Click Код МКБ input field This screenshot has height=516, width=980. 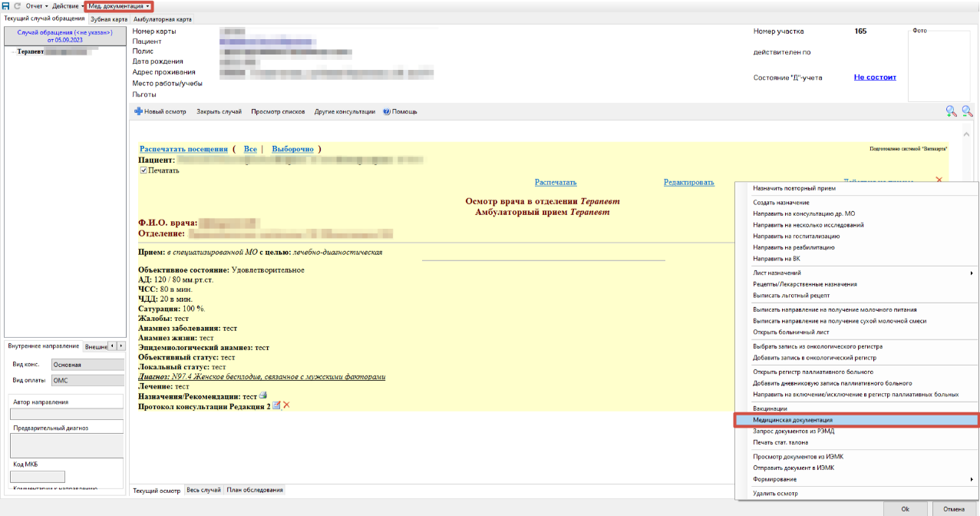coord(38,477)
